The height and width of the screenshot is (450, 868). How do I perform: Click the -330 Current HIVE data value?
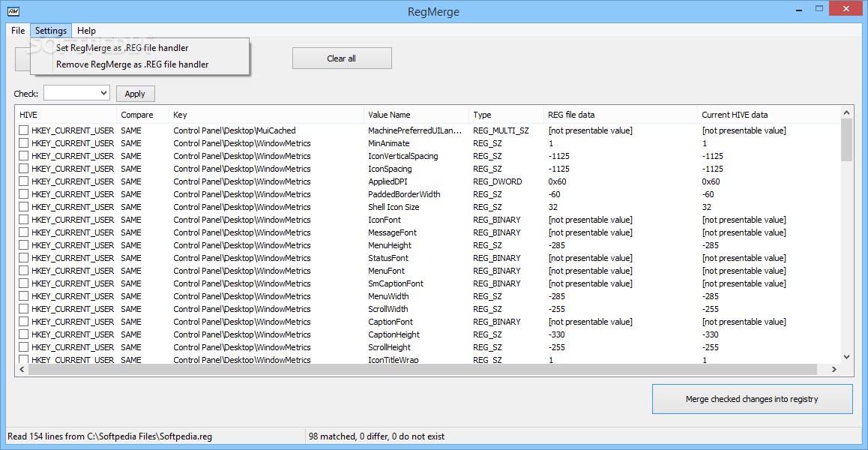[x=711, y=334]
